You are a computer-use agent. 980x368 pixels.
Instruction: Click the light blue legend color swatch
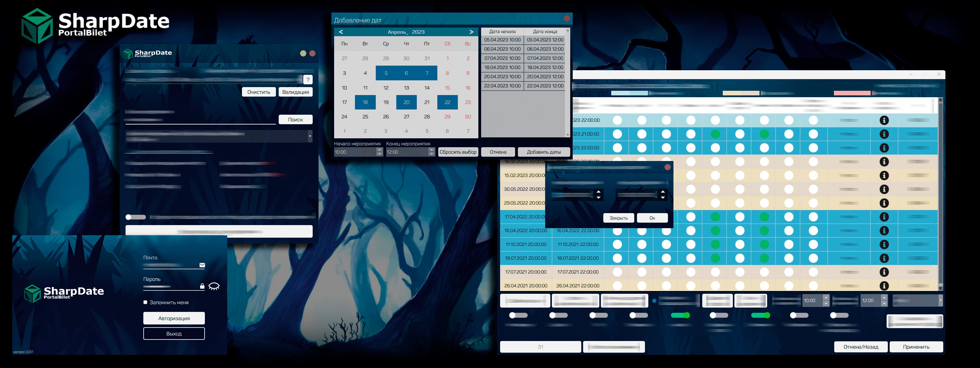pos(629,93)
